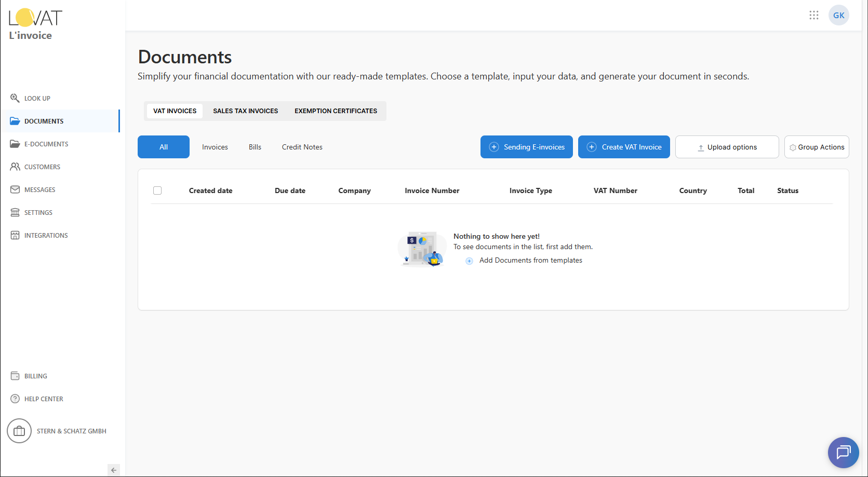Click the Billing wallet icon
The height and width of the screenshot is (477, 868).
[x=15, y=376]
